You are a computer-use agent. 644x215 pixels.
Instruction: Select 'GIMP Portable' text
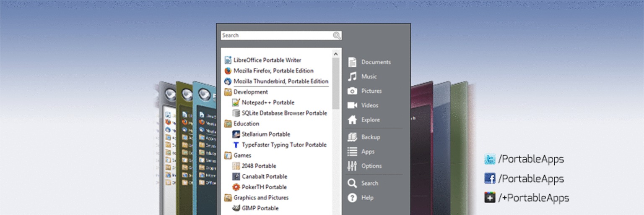tap(260, 208)
